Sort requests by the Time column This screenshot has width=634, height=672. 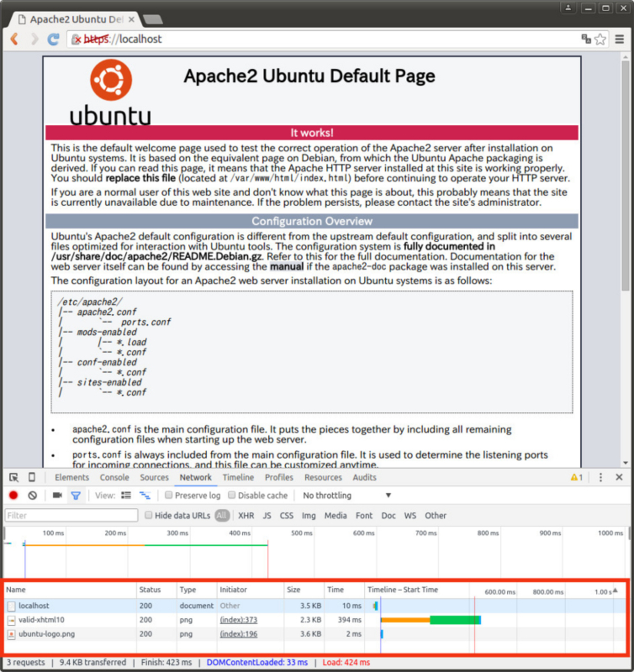point(344,590)
